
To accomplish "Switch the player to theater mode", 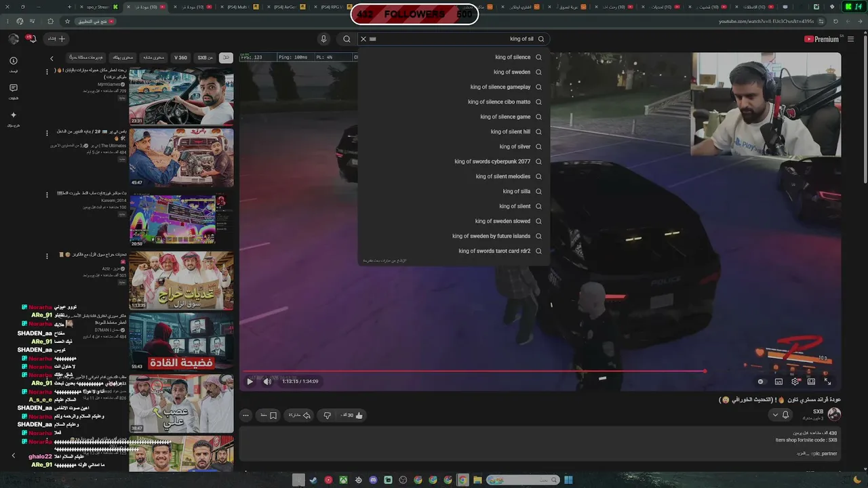I will (x=811, y=382).
